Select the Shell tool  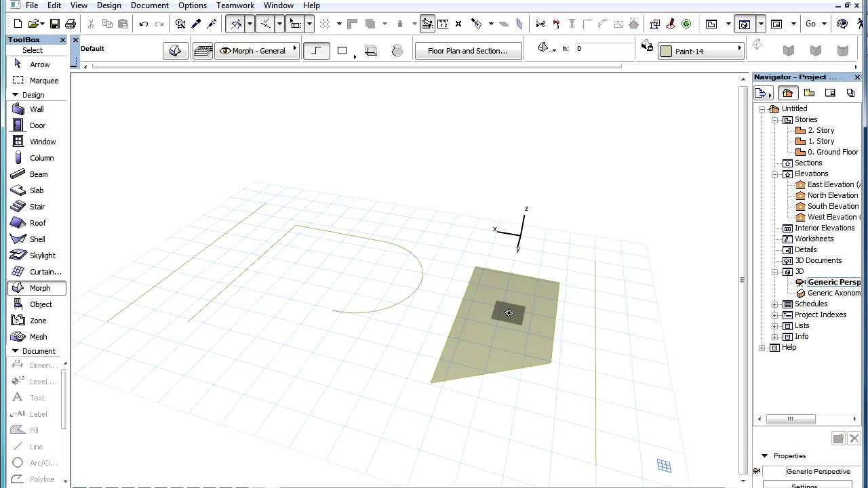click(x=37, y=239)
